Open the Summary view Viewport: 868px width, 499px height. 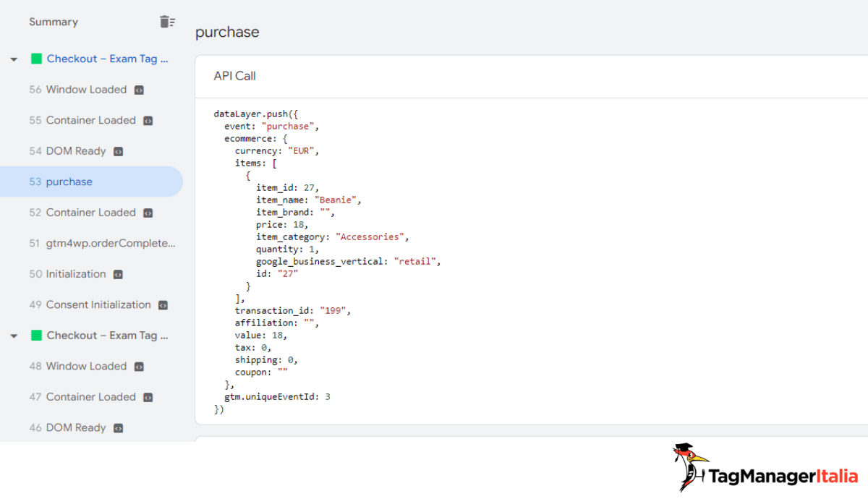[54, 22]
